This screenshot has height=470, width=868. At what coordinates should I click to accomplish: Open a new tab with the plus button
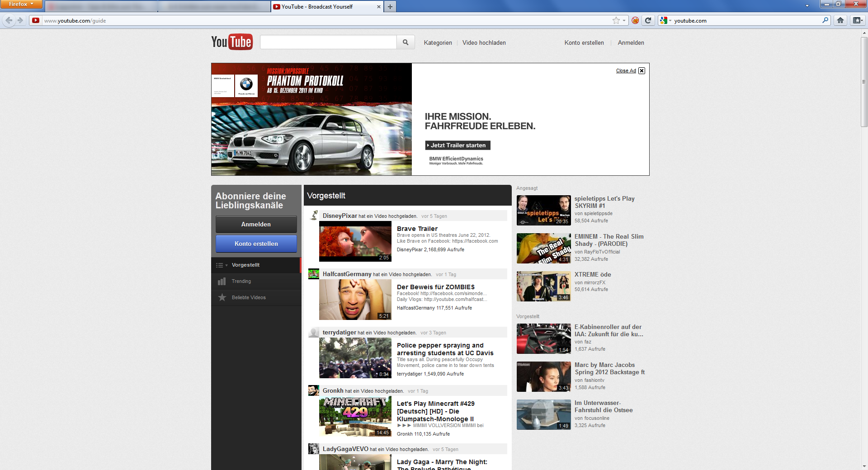click(x=390, y=7)
